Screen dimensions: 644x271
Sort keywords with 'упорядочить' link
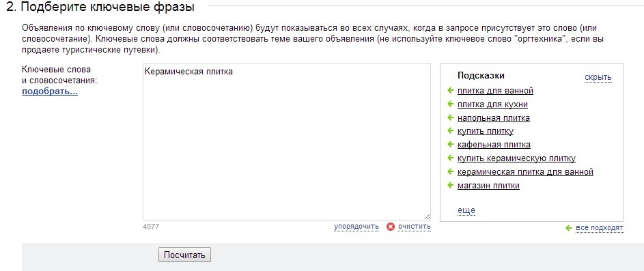coord(356,227)
